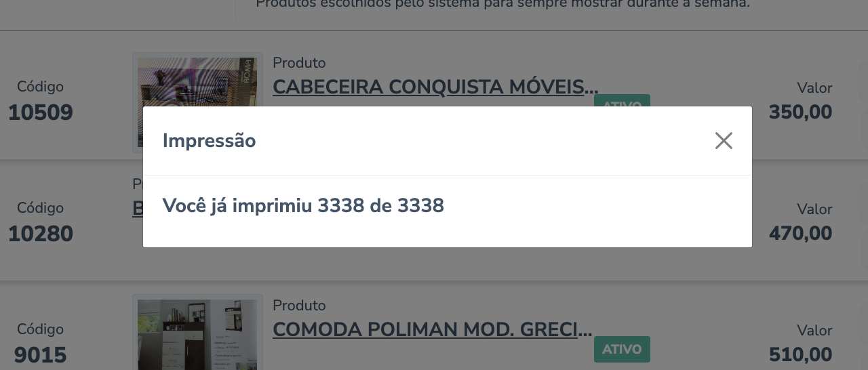Open the COMODA POLIMAN MOD. GRECI product link

click(432, 330)
